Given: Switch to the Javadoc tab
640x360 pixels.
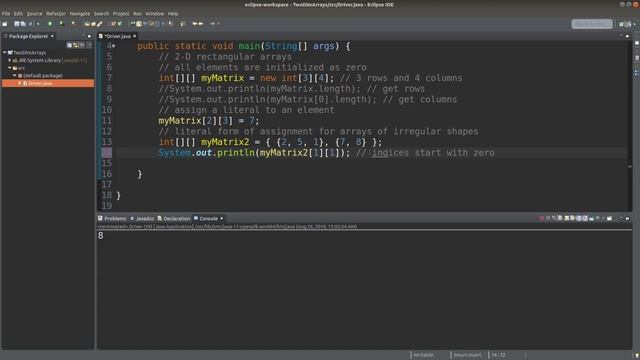Looking at the screenshot, I should (x=142, y=219).
